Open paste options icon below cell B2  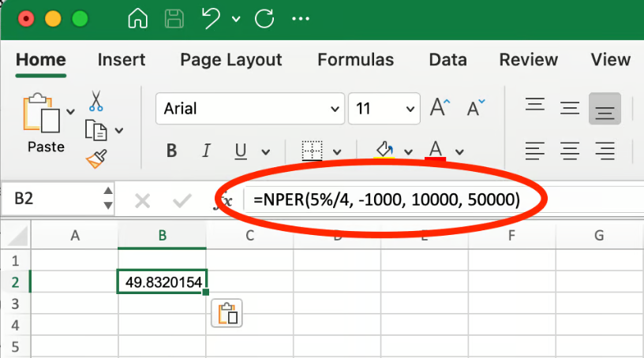[x=227, y=313]
